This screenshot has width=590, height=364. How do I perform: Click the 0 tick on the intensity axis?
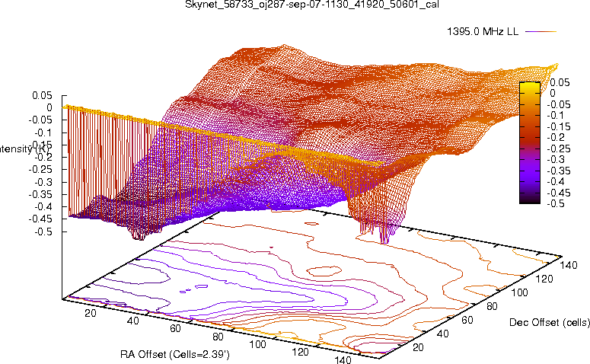point(49,107)
